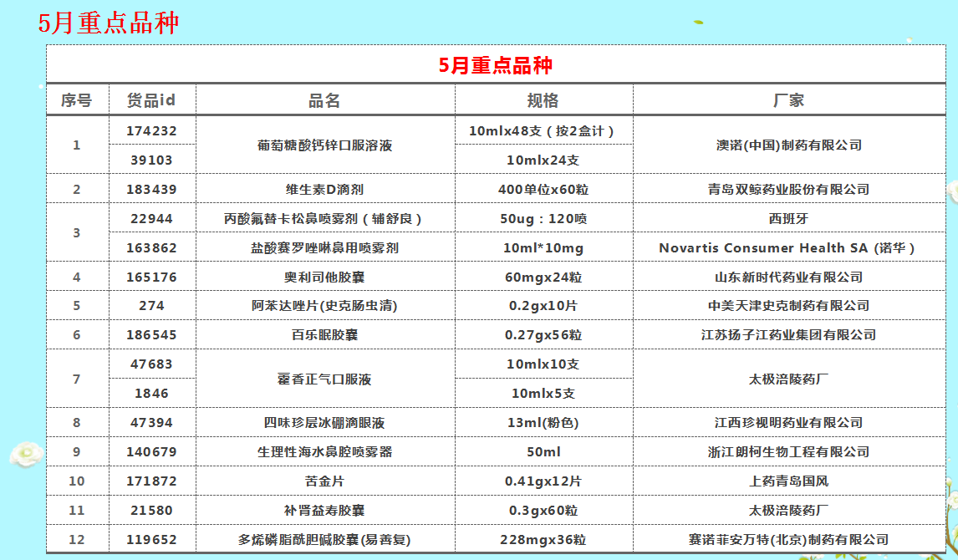Choose product id "186545"
The image size is (958, 560).
click(x=151, y=334)
